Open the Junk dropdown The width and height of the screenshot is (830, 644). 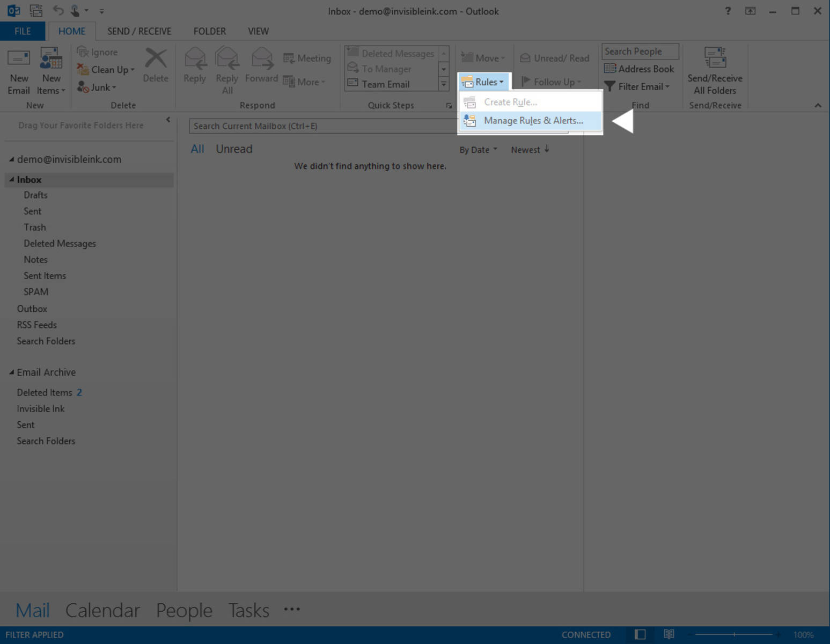[x=97, y=87]
